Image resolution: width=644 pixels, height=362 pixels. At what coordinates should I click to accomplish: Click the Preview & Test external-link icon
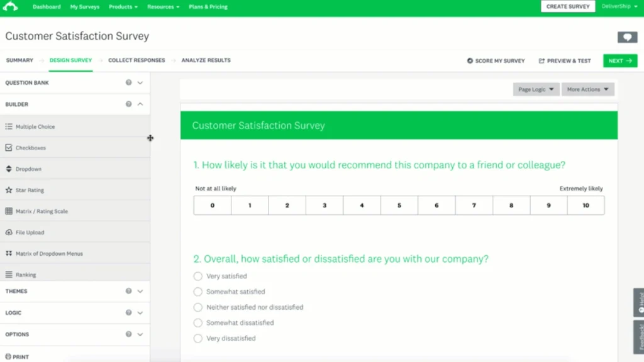click(x=541, y=61)
